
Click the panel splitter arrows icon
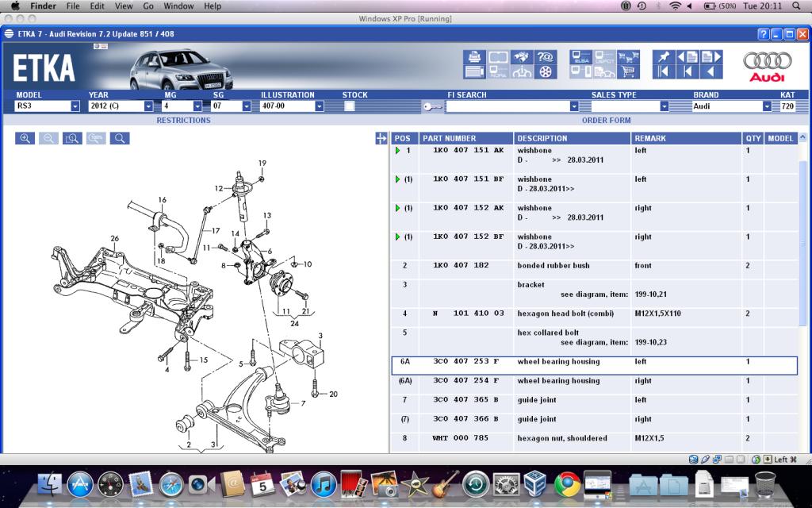[x=381, y=138]
